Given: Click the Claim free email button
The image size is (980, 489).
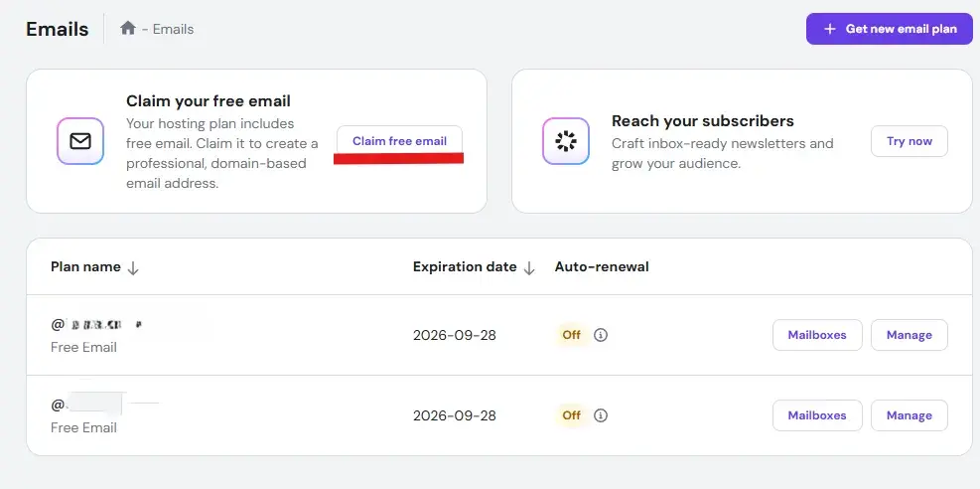Looking at the screenshot, I should click(399, 141).
